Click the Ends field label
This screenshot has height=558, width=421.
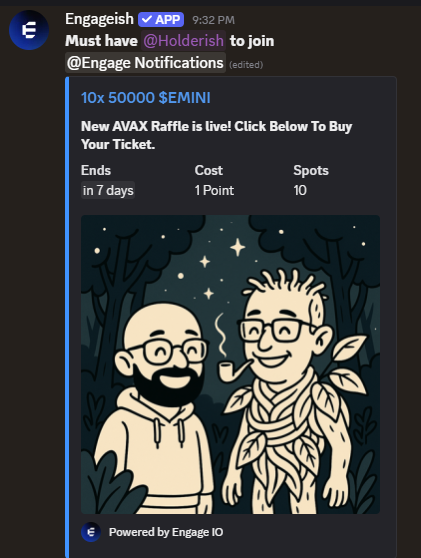[96, 170]
